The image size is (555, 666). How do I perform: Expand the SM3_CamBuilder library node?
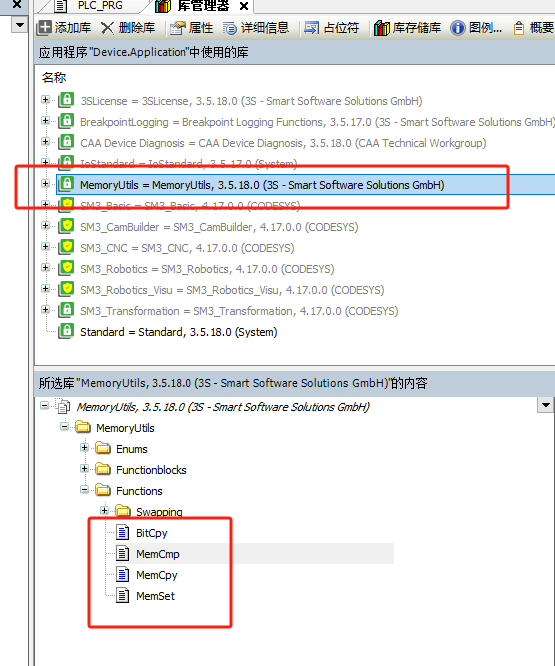click(x=45, y=226)
